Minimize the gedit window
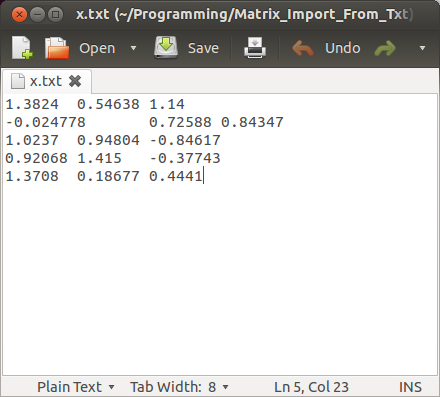Screen dimensions: 440x397 38,15
